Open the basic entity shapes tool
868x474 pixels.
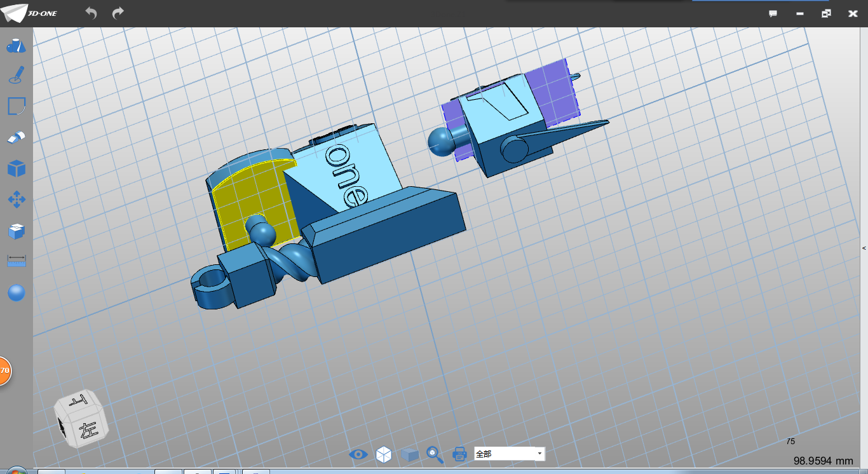17,46
